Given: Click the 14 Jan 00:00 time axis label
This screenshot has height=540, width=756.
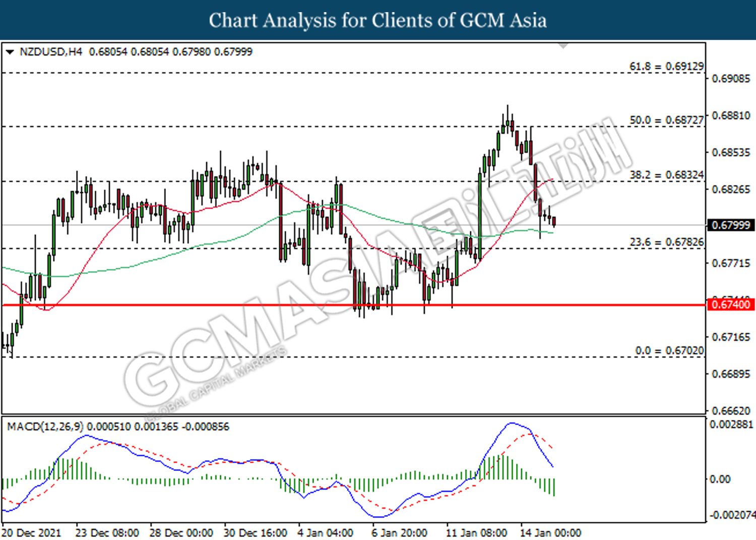Looking at the screenshot, I should [550, 533].
